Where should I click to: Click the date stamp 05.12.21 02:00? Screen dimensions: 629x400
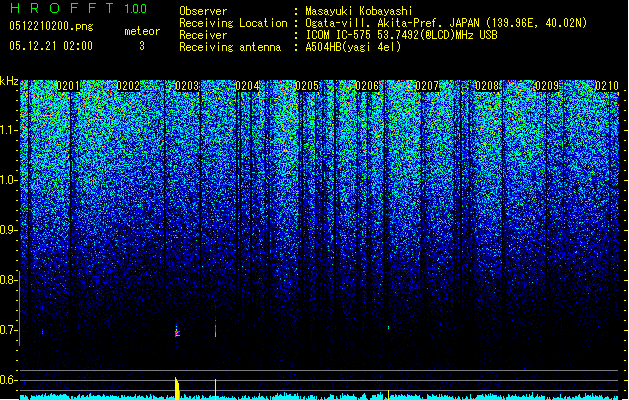[51, 46]
